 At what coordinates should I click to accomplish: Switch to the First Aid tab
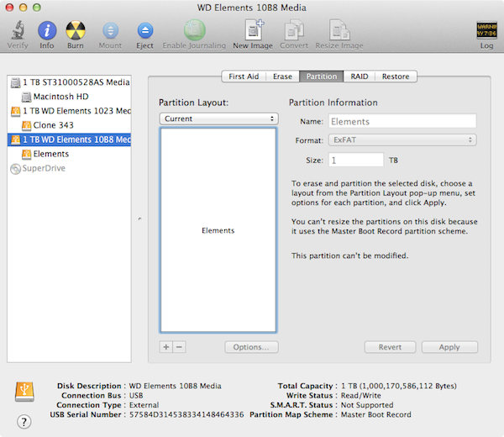(244, 76)
